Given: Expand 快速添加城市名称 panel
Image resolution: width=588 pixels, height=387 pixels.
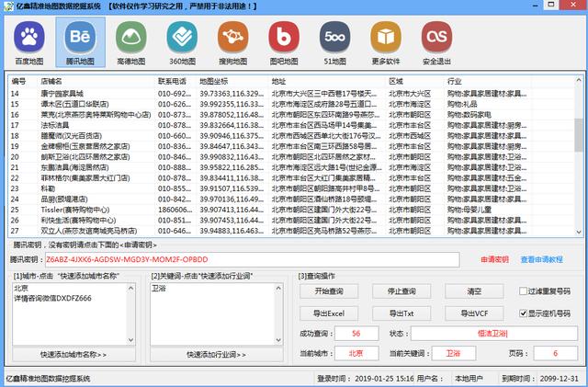Looking at the screenshot, I should coord(73,354).
